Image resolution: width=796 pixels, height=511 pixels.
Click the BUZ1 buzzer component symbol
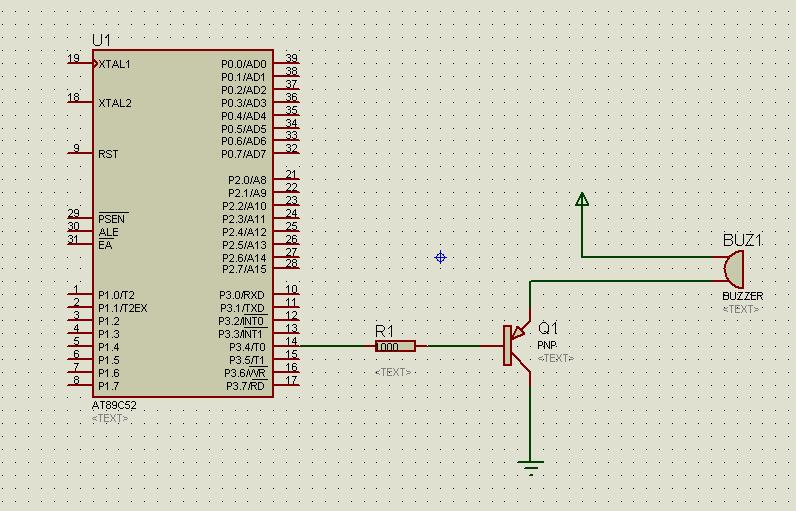(733, 269)
